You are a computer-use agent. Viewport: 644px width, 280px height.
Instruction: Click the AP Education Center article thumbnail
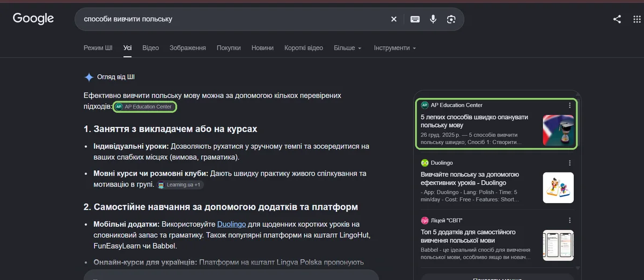(558, 130)
